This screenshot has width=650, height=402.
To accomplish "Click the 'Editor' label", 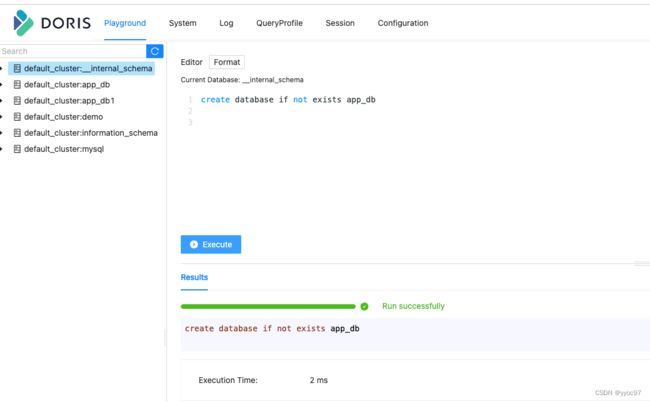I will [x=192, y=62].
